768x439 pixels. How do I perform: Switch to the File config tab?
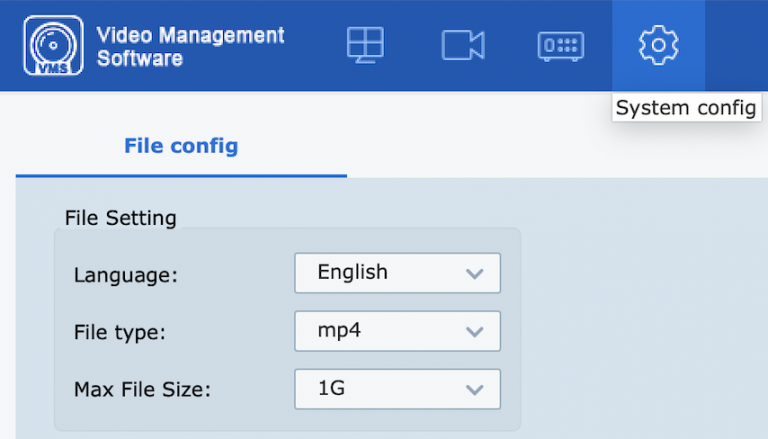point(181,146)
